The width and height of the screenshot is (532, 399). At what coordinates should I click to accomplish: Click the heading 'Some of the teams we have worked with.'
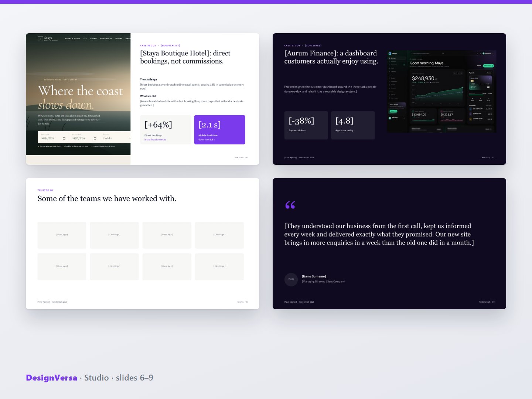(107, 199)
